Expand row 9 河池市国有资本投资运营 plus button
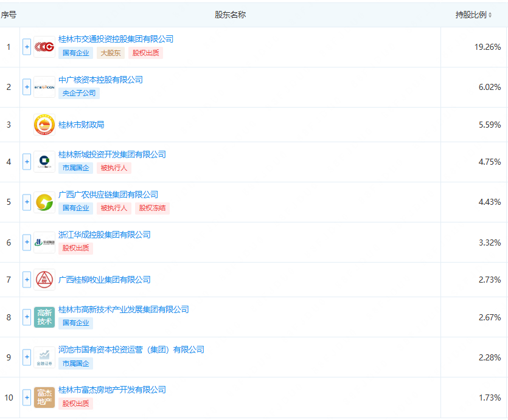This screenshot has height=420, width=508. (27, 357)
